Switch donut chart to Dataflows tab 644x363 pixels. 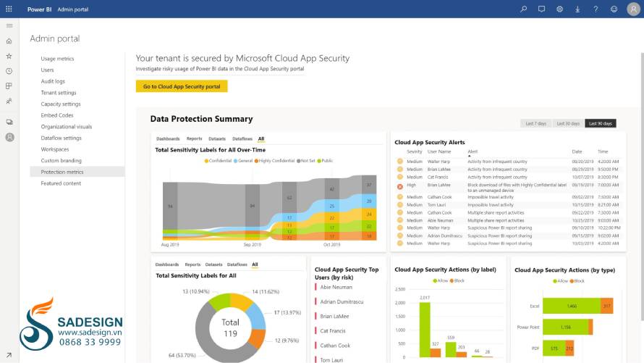click(x=237, y=264)
